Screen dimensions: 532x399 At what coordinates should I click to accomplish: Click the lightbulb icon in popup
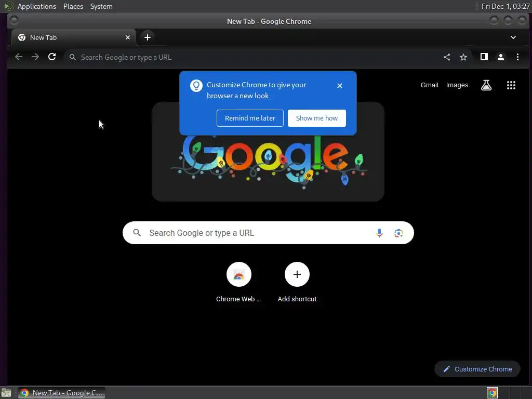(196, 86)
